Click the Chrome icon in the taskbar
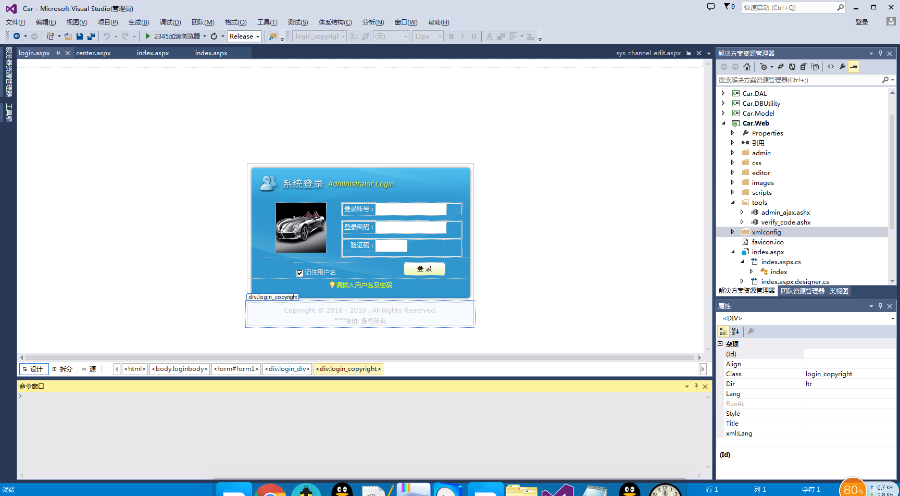 pos(270,490)
